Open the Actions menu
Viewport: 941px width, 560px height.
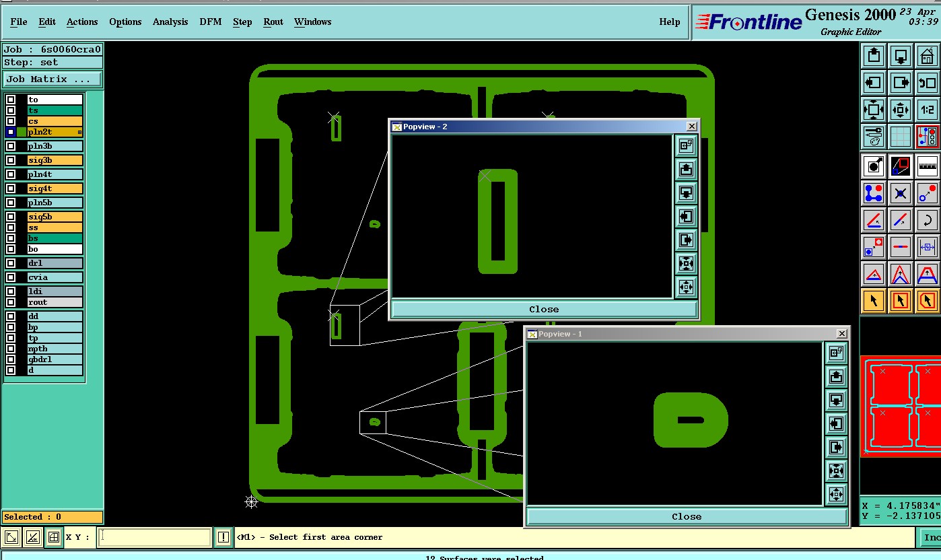(82, 22)
